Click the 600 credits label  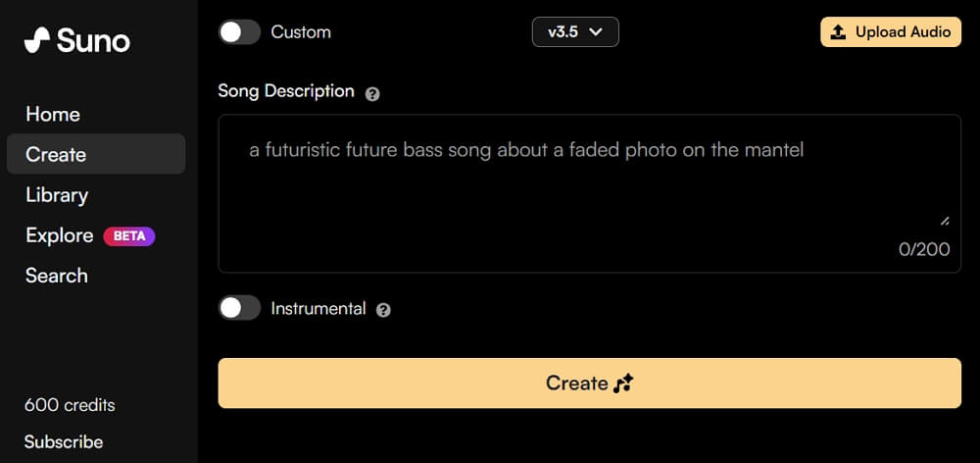70,405
